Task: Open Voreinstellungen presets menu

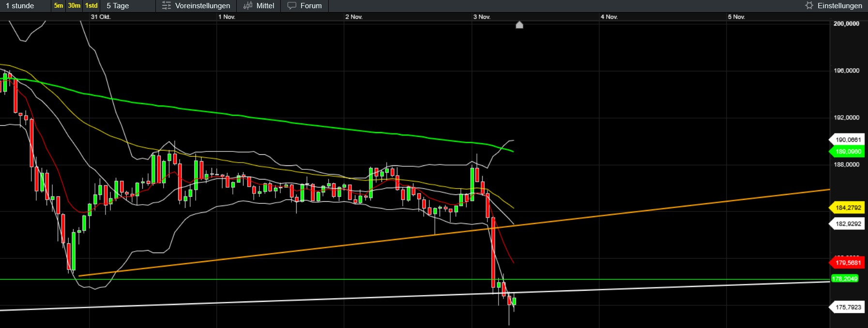Action: point(196,6)
